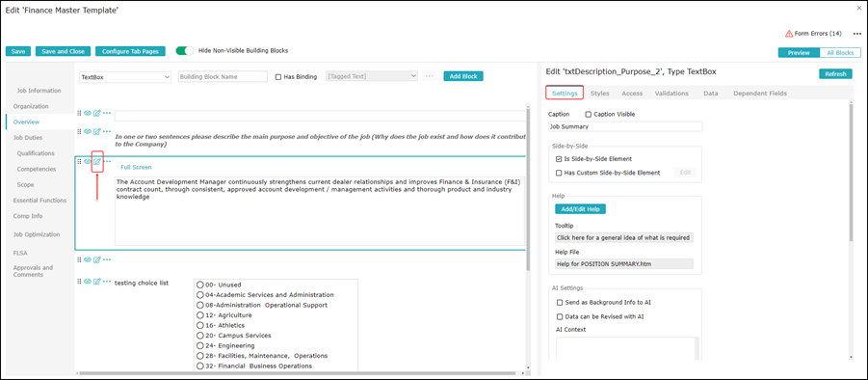Switch to the Settings tab
This screenshot has height=380, width=868.
pos(565,93)
